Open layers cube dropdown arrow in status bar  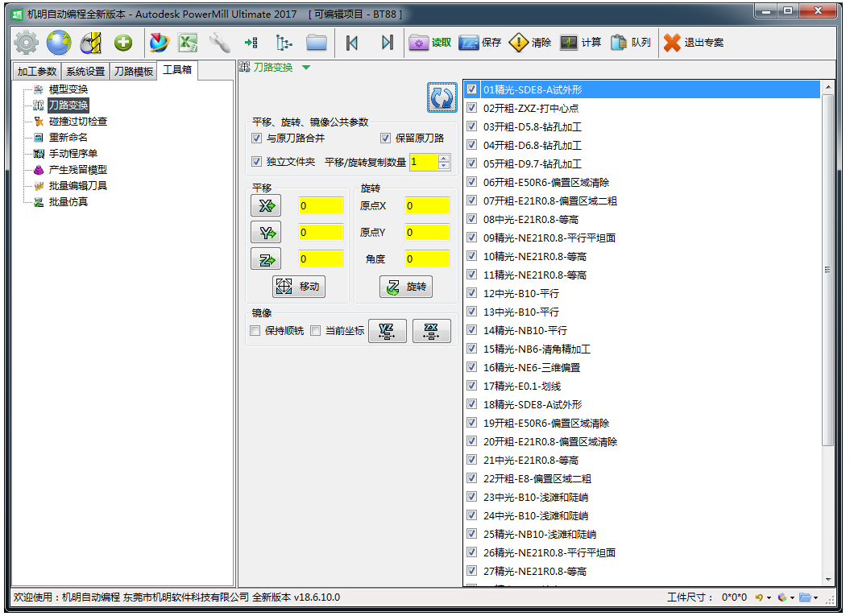pos(792,598)
